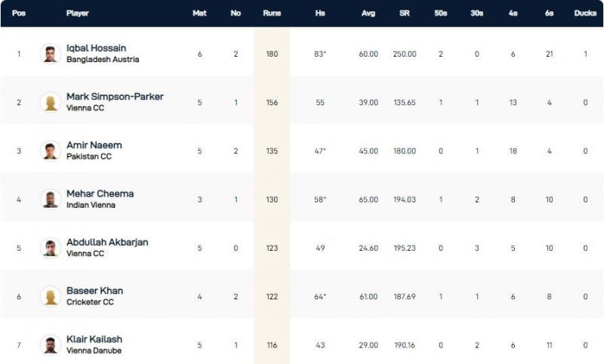Click Mehar Cheema's avatar image
This screenshot has width=604, height=364.
[51, 199]
